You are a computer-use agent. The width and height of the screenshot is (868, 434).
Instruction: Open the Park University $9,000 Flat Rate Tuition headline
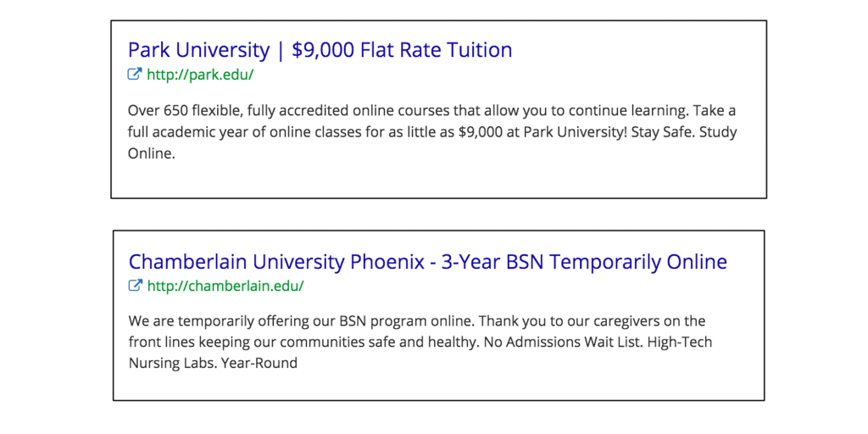[x=320, y=50]
